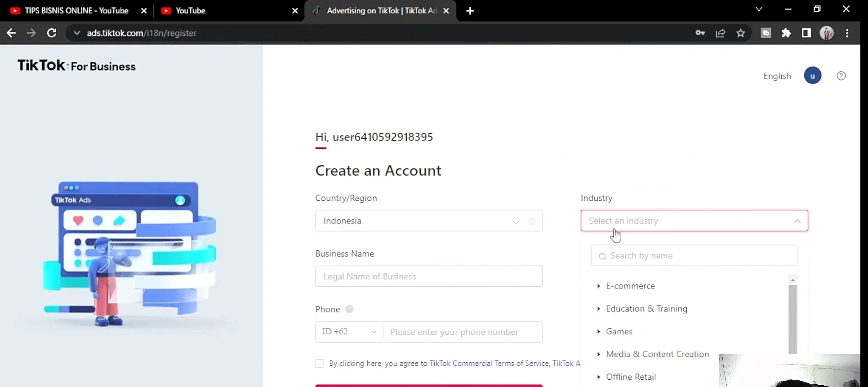The height and width of the screenshot is (387, 868).
Task: Click the Business Name input field
Action: click(x=429, y=276)
